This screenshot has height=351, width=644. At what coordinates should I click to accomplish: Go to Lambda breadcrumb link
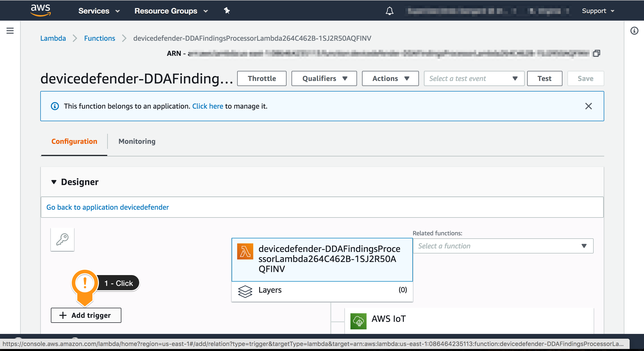click(53, 38)
